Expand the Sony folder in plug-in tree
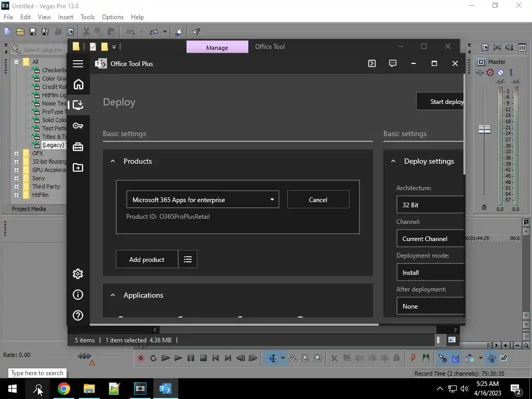The width and height of the screenshot is (532, 399). pyautogui.click(x=16, y=178)
